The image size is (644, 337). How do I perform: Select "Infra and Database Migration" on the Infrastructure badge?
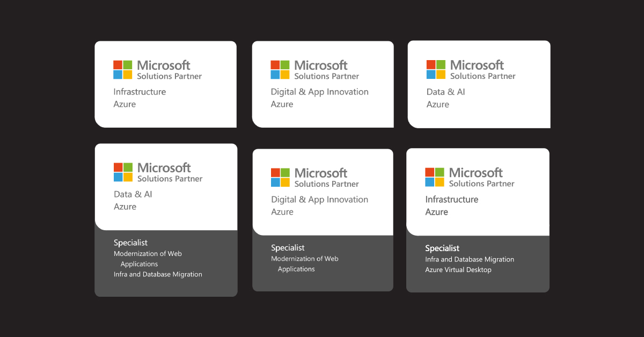pos(470,259)
